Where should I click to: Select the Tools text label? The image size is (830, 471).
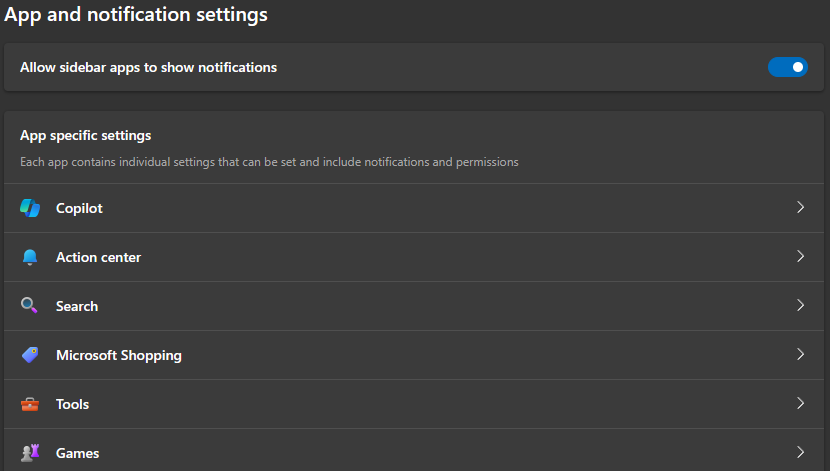tap(73, 404)
